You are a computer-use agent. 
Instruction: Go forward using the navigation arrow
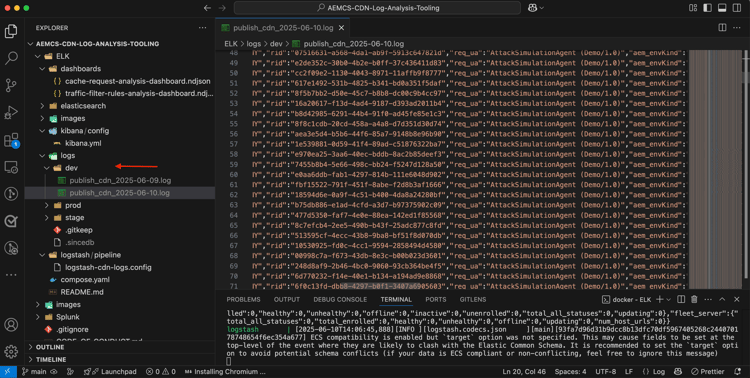point(221,8)
